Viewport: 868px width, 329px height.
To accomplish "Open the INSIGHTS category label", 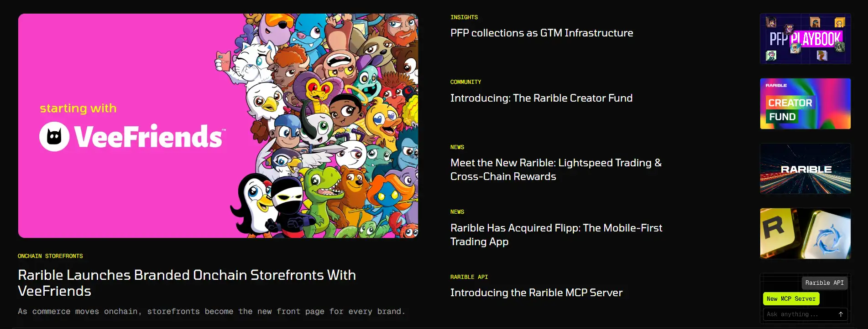I will 464,17.
